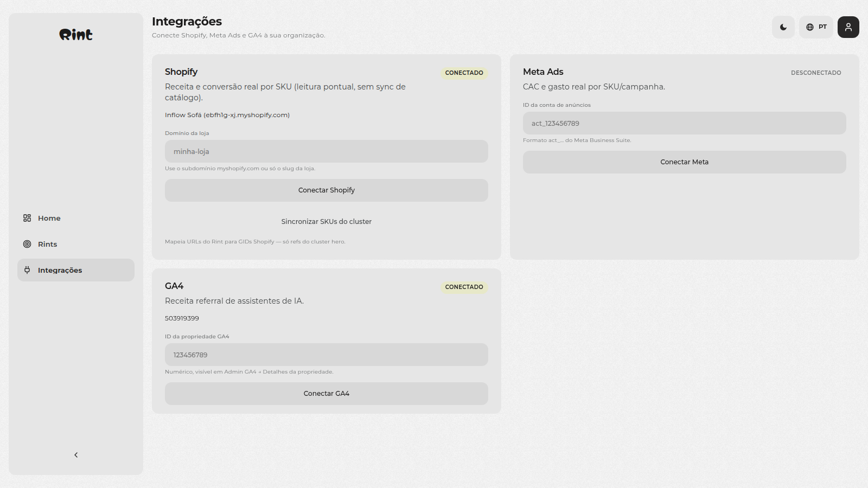Click the Integrações plug icon

pyautogui.click(x=27, y=270)
